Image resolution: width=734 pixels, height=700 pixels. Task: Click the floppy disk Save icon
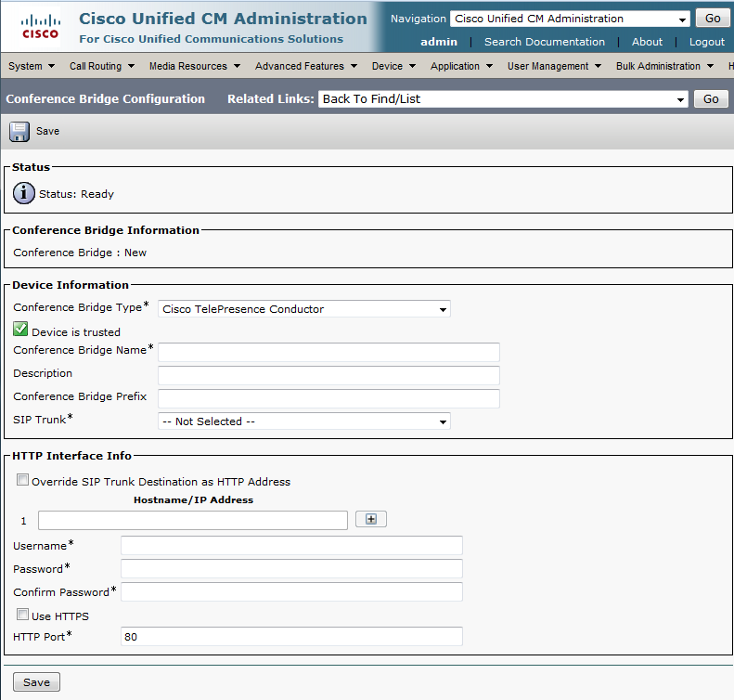coord(19,132)
